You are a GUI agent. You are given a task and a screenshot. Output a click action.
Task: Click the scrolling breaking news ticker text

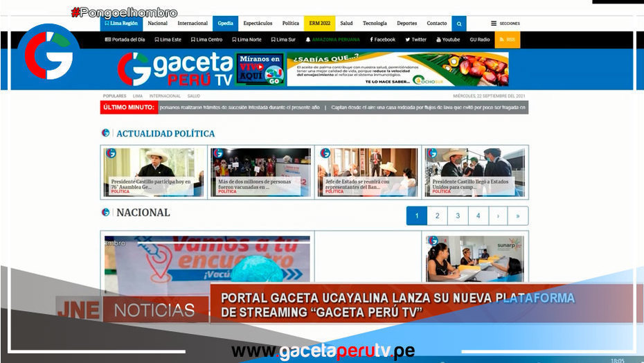tap(343, 107)
